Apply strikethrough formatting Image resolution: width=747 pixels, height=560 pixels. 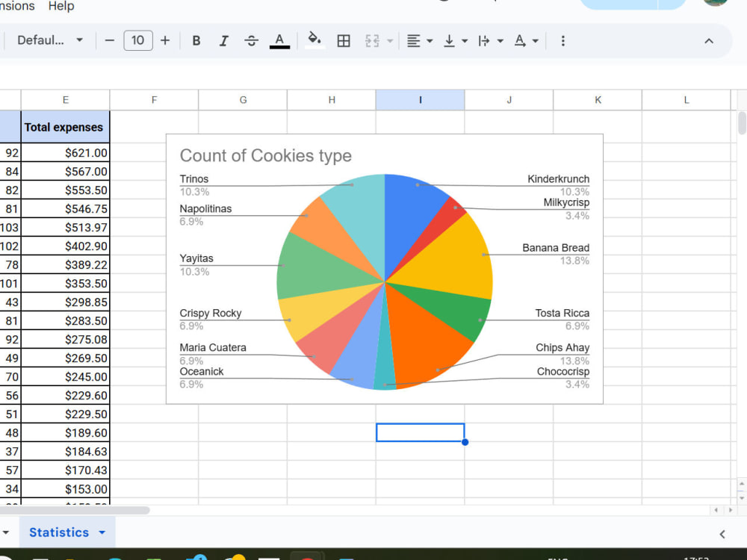251,41
